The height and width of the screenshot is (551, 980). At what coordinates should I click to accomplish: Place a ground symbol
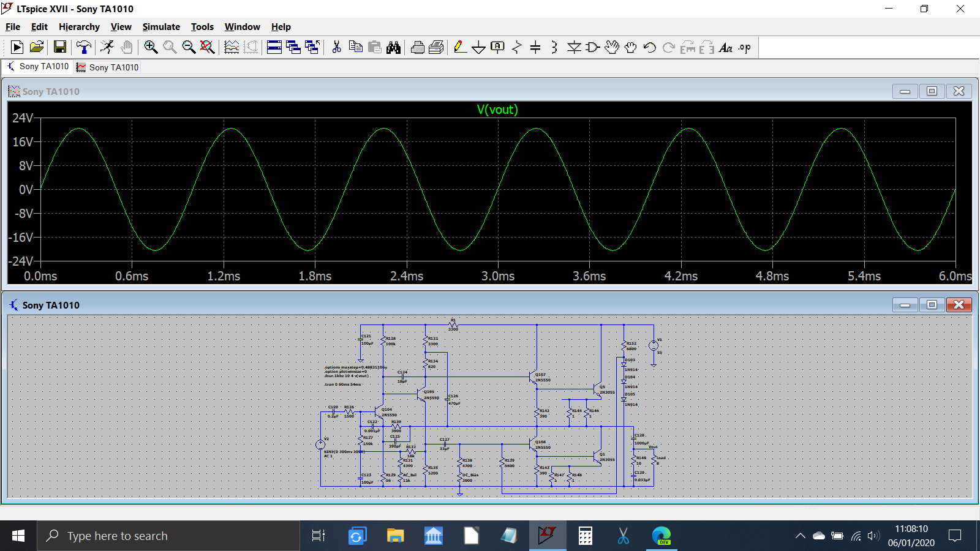click(x=479, y=47)
